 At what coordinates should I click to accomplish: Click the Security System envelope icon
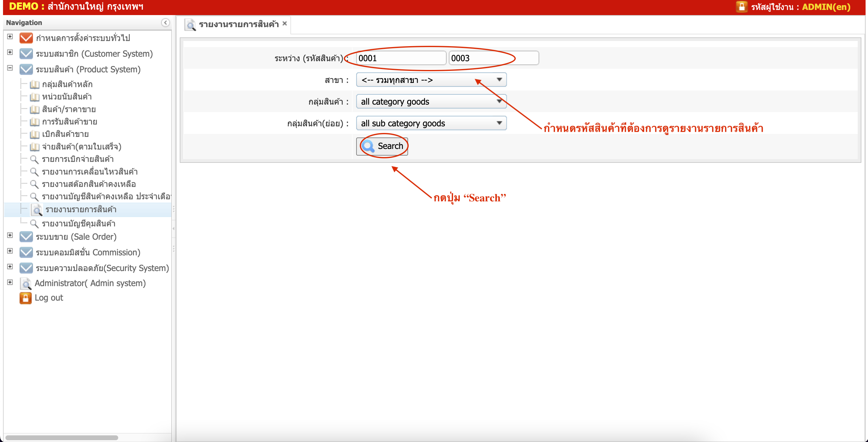pos(26,268)
